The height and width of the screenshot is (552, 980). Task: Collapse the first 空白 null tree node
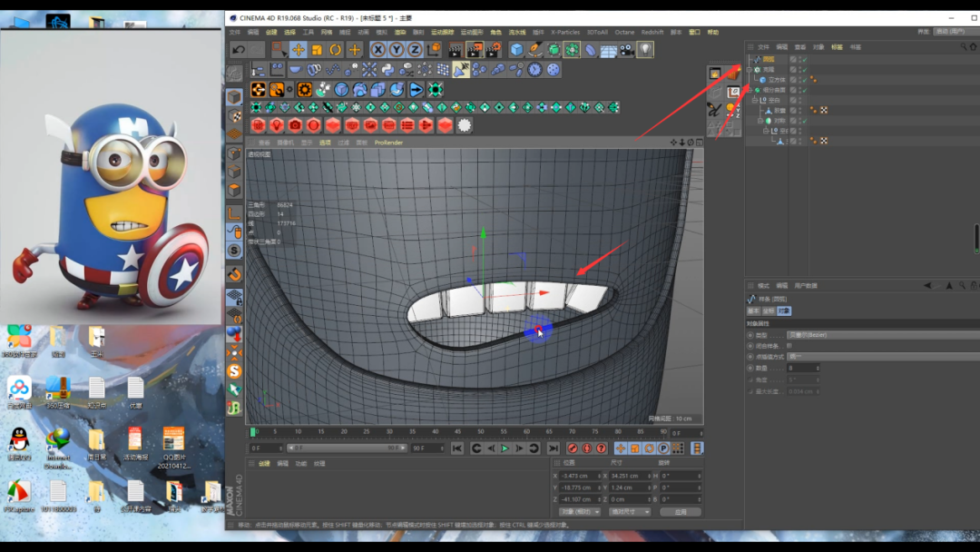click(x=755, y=100)
